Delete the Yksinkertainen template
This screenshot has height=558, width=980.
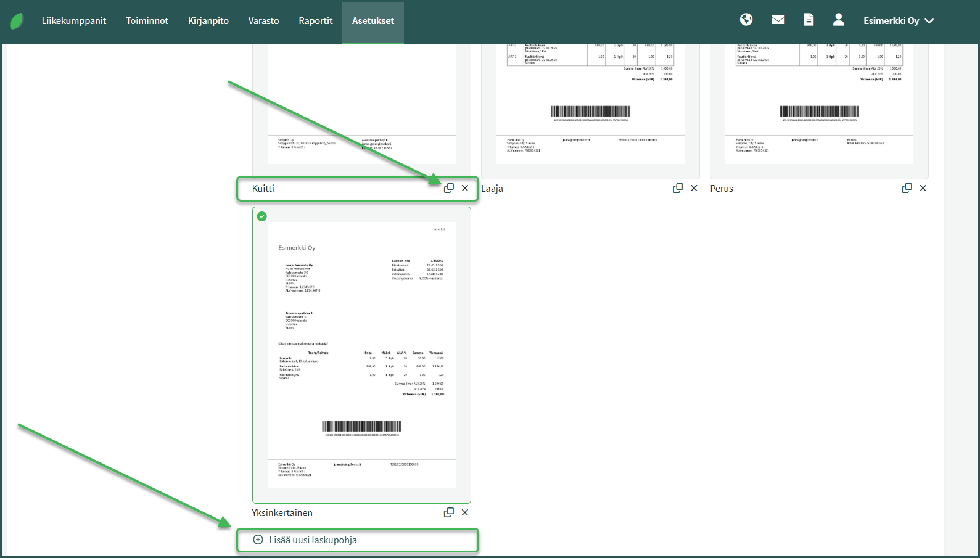point(465,512)
